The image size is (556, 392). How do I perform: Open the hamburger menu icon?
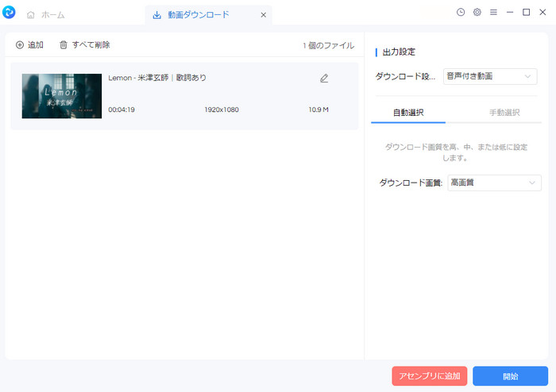click(x=493, y=13)
